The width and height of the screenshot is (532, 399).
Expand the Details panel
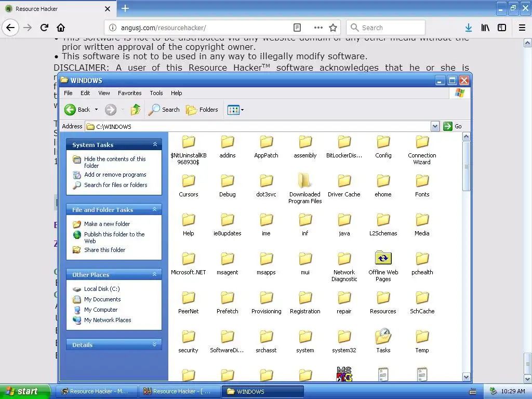pos(155,344)
